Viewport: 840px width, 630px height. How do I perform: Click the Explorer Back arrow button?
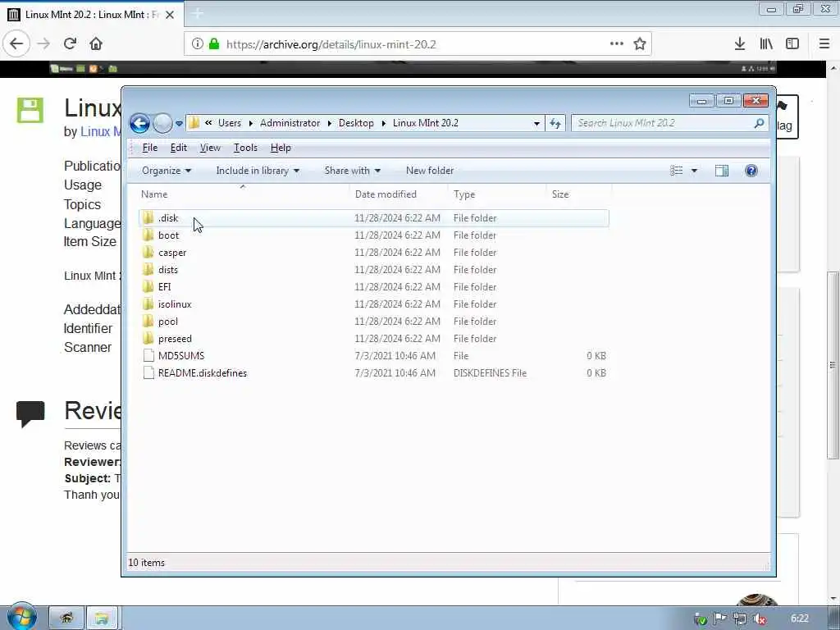139,123
